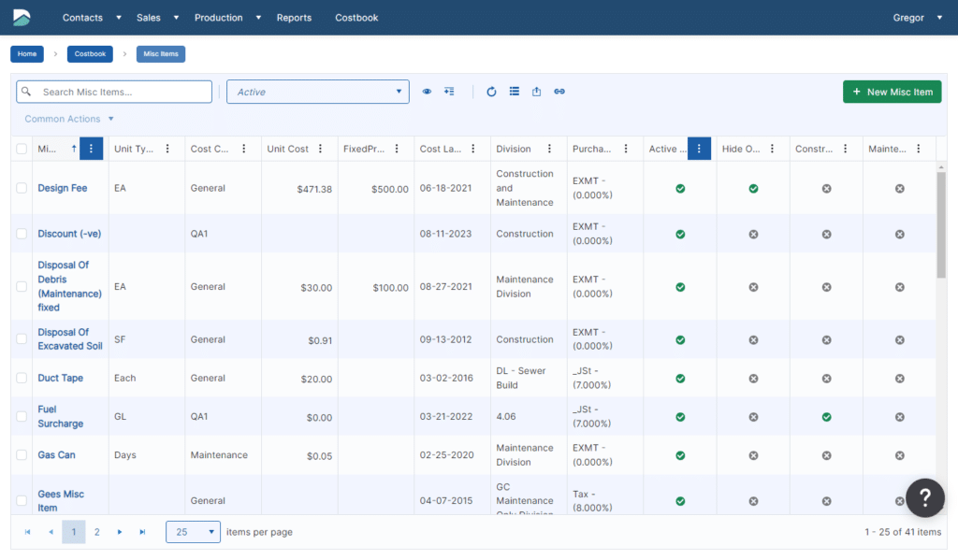Toggle the select-all header checkbox

22,149
